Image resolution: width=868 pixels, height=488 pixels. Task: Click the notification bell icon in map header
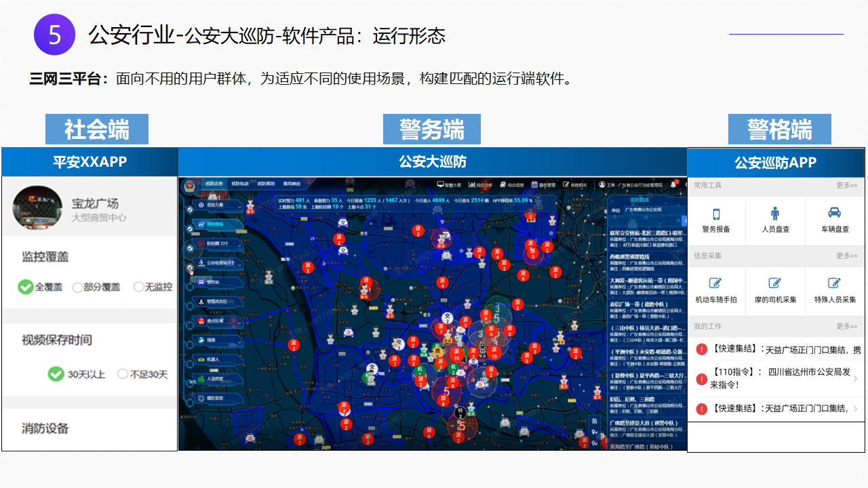coord(673,184)
